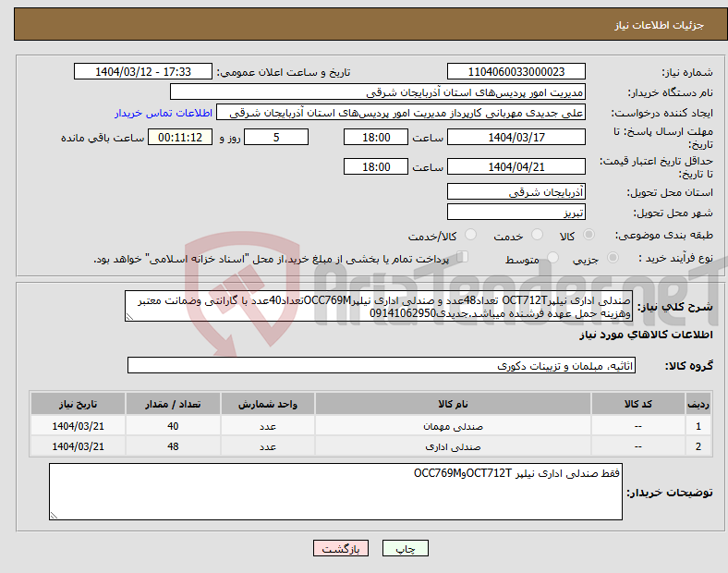Click quantity cell showing 48
This screenshot has width=728, height=573.
(173, 446)
